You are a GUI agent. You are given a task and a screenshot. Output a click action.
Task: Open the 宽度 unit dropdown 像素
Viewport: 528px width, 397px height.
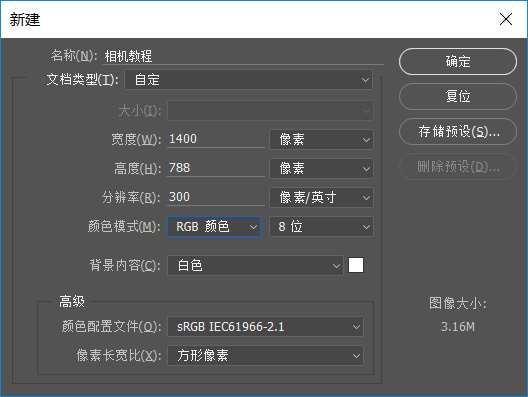click(x=322, y=139)
